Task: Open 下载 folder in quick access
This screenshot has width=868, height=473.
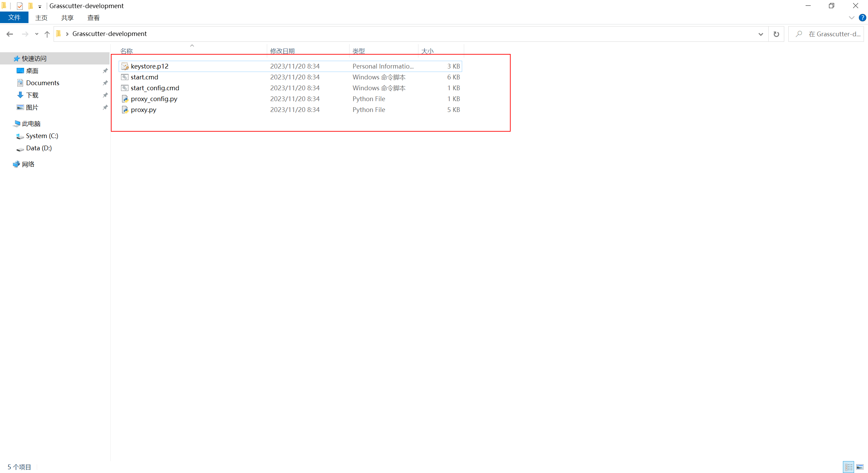Action: 32,95
